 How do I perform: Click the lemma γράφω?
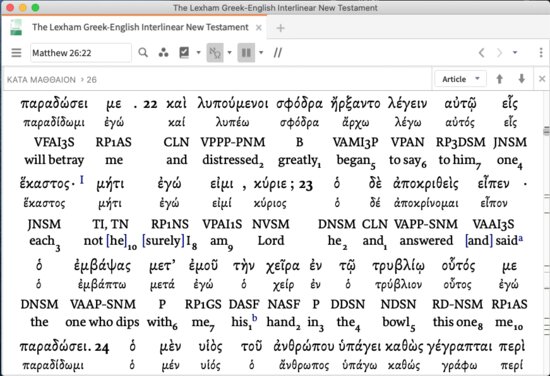click(459, 366)
